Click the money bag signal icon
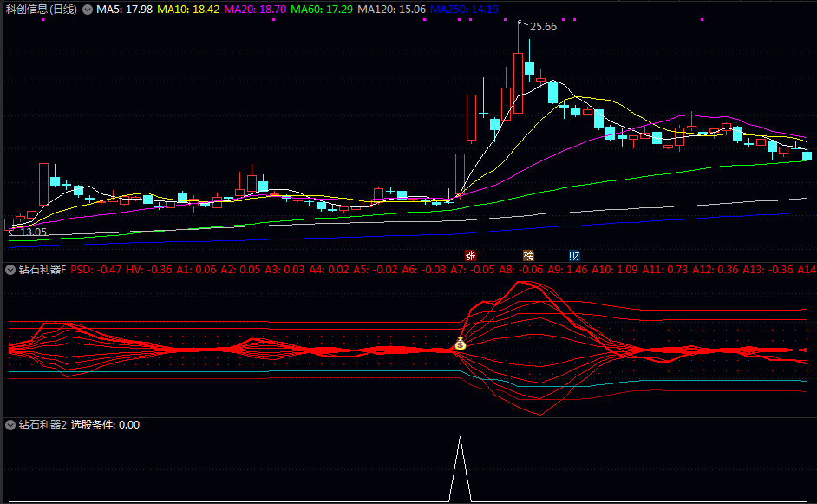 (x=461, y=345)
